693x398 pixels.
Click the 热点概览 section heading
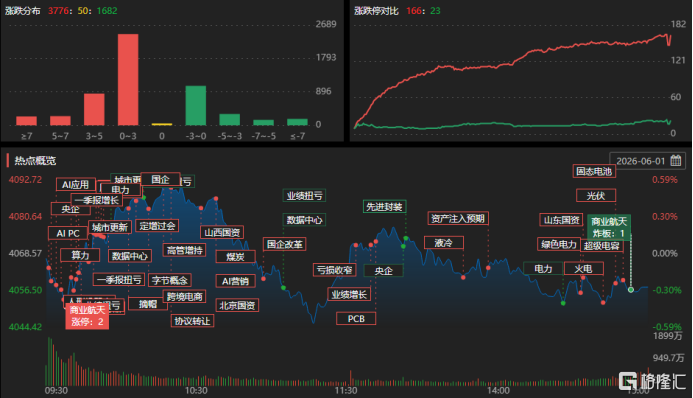point(35,161)
